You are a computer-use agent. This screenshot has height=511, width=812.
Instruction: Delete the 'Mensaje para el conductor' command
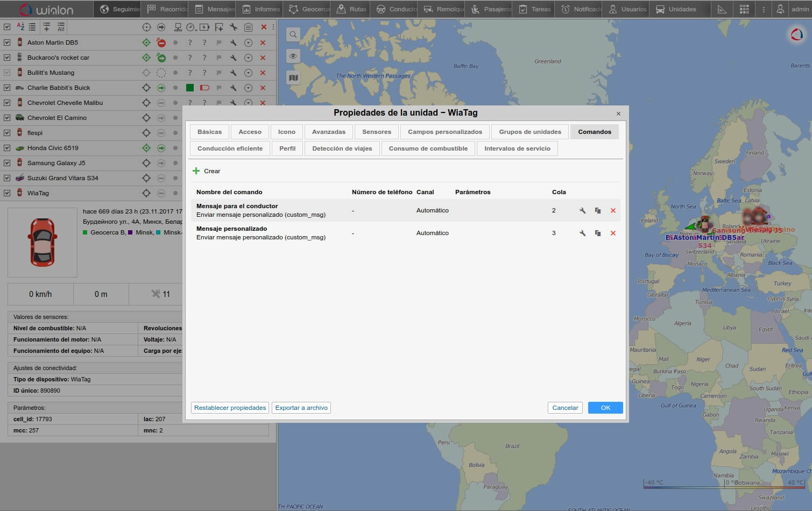[613, 211]
